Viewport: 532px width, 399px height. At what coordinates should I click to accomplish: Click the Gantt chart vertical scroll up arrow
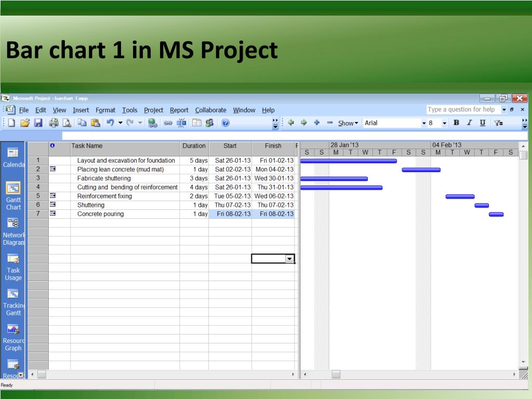pos(523,146)
